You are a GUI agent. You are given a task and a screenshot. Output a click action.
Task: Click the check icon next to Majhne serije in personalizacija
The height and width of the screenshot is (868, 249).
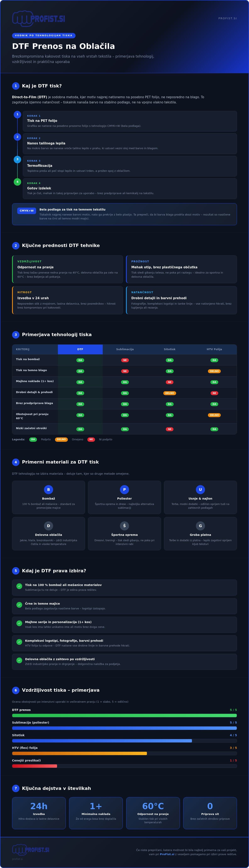click(x=19, y=623)
